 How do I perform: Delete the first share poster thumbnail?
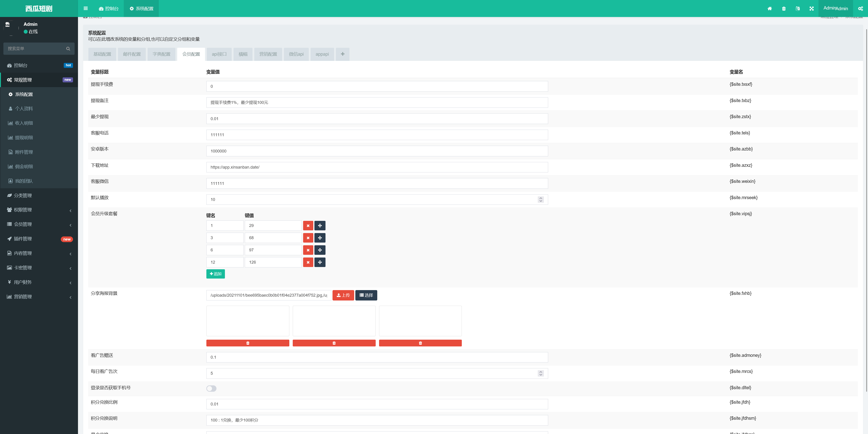point(247,343)
